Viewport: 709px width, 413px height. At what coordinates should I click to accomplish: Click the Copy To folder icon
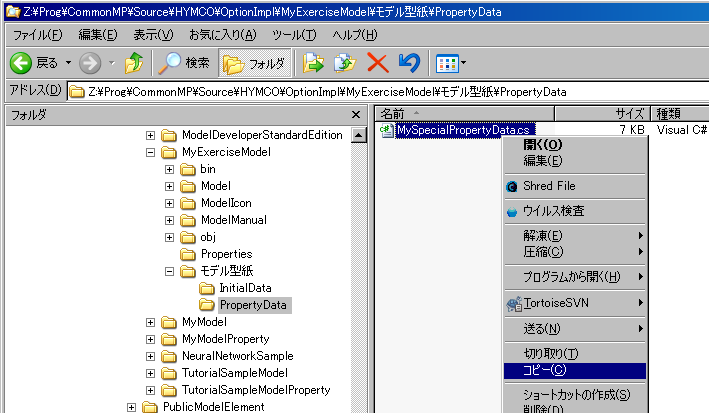coord(345,63)
